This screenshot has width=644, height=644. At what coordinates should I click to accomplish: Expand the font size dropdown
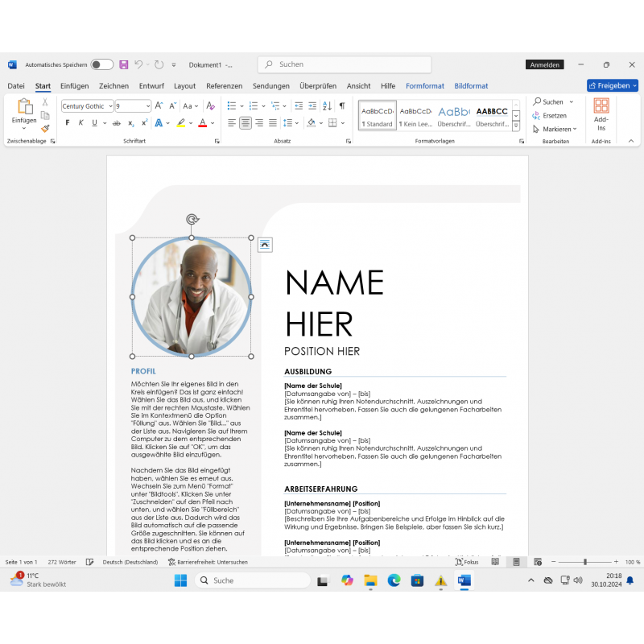[x=147, y=106]
